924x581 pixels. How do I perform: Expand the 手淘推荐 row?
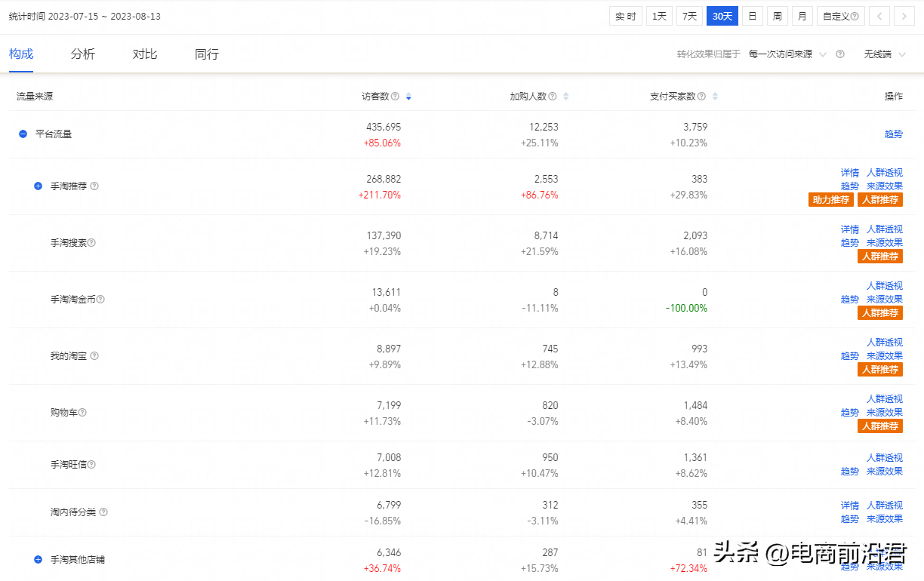pyautogui.click(x=38, y=186)
